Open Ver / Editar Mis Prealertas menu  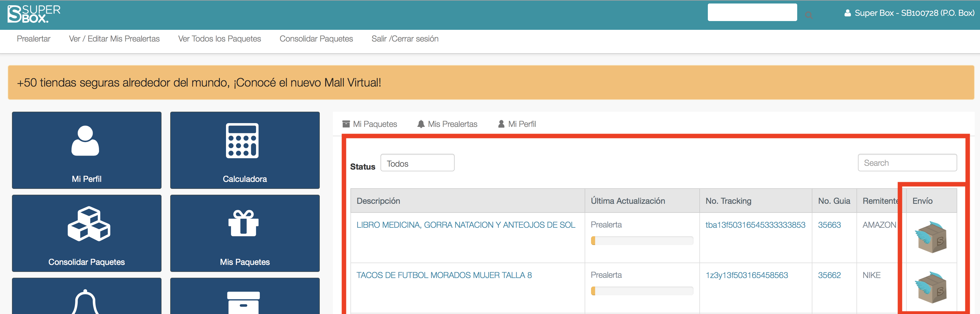[114, 39]
